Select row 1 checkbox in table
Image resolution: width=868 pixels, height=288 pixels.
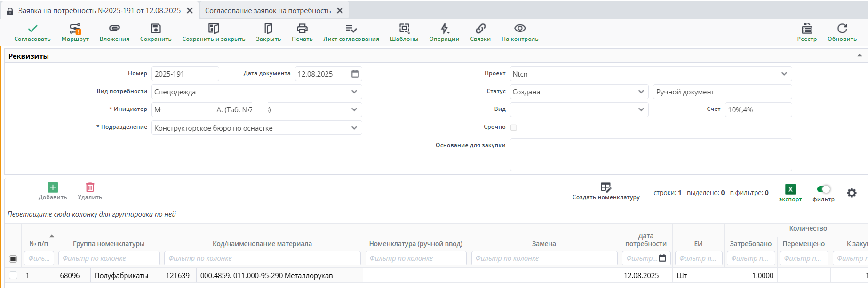click(13, 275)
